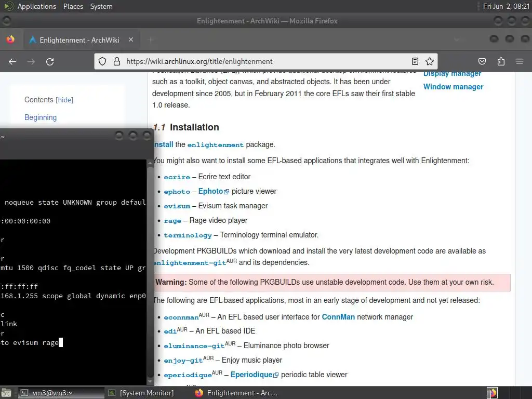The image size is (532, 399).
Task: Open the edi AUR package link
Action: point(170,331)
